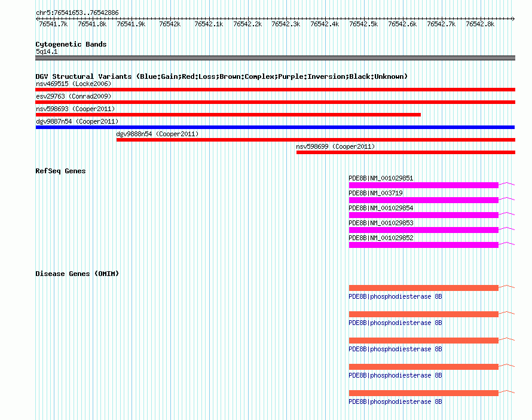The width and height of the screenshot is (532, 420).
Task: Click the 76542k ruler tick label
Action: [x=170, y=24]
